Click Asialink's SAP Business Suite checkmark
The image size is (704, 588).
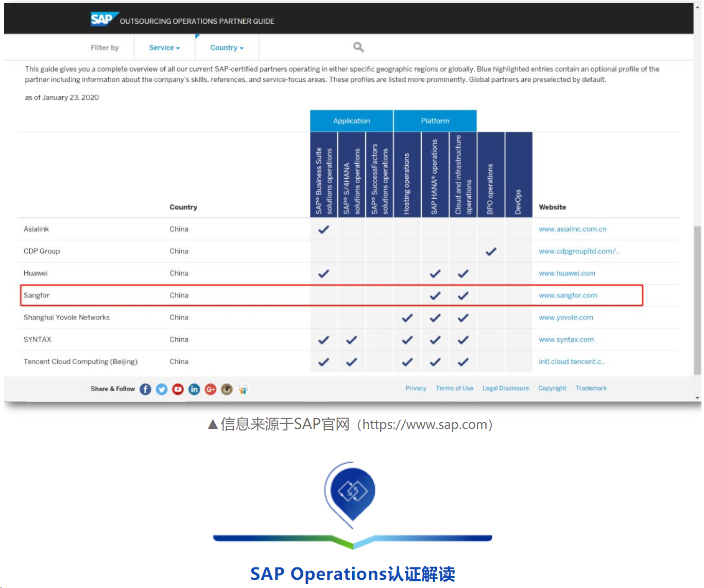(323, 230)
